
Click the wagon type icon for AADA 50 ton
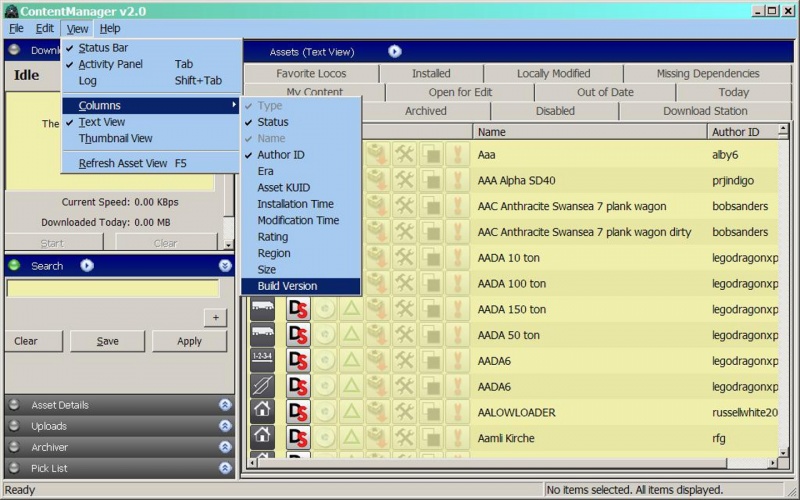262,335
